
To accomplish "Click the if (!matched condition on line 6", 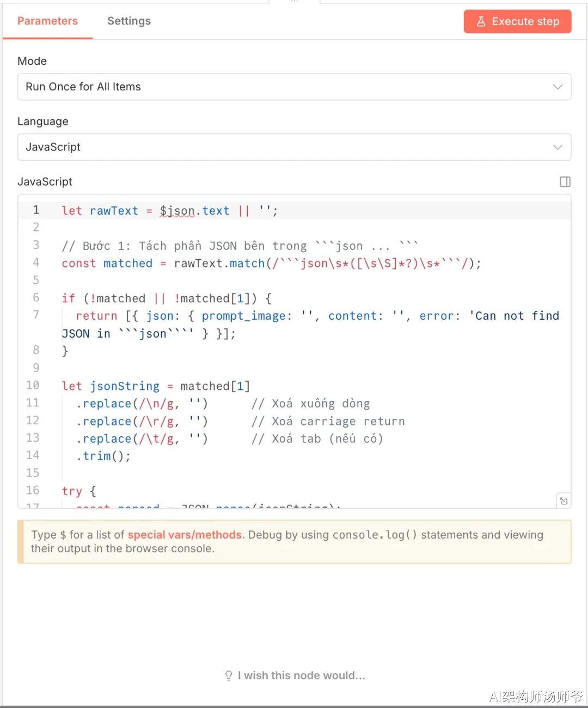I will tap(114, 298).
